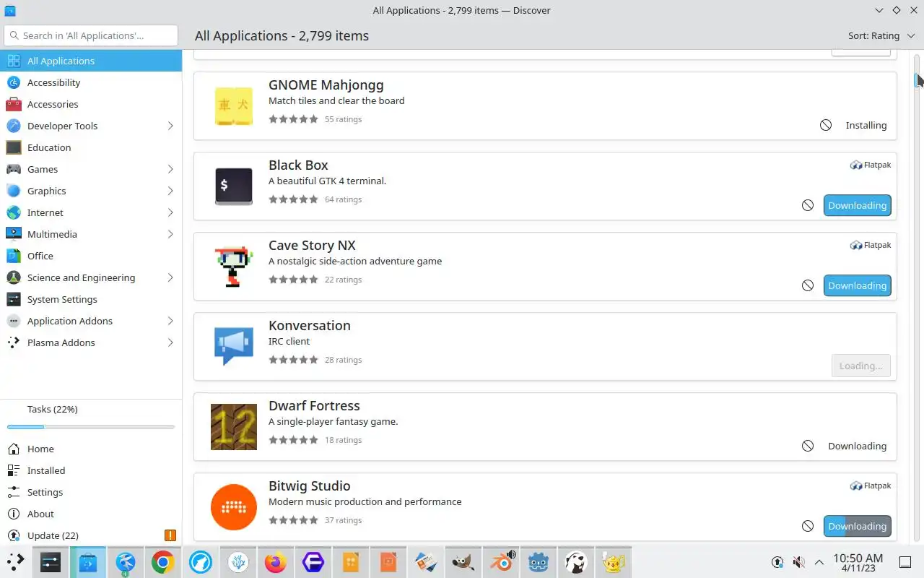This screenshot has width=924, height=578.
Task: Click the Flatpak label on Bitwig Studio
Action: [871, 486]
